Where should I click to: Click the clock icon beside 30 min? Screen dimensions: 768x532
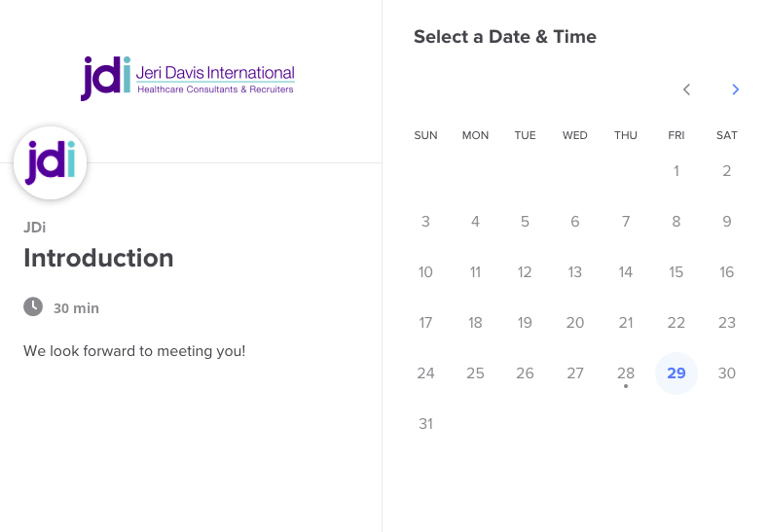(x=33, y=306)
